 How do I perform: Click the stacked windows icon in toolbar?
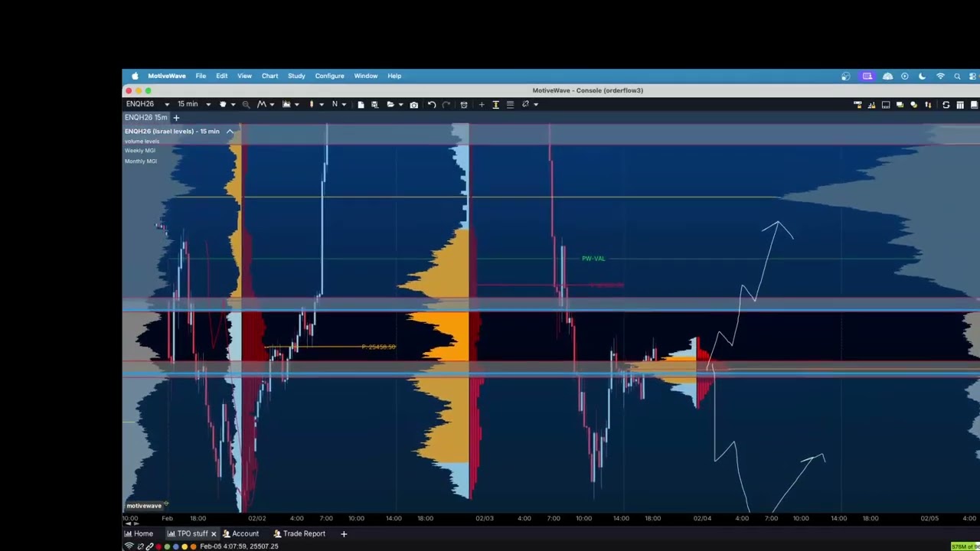click(x=900, y=105)
